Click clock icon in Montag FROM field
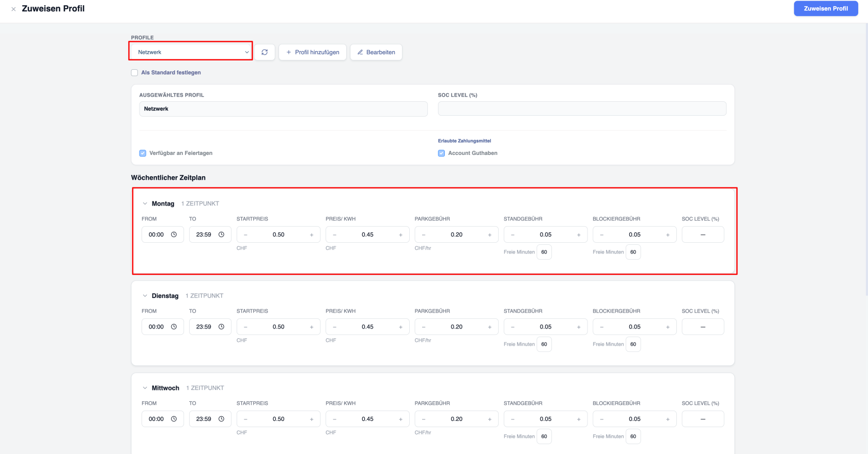 [x=174, y=234]
